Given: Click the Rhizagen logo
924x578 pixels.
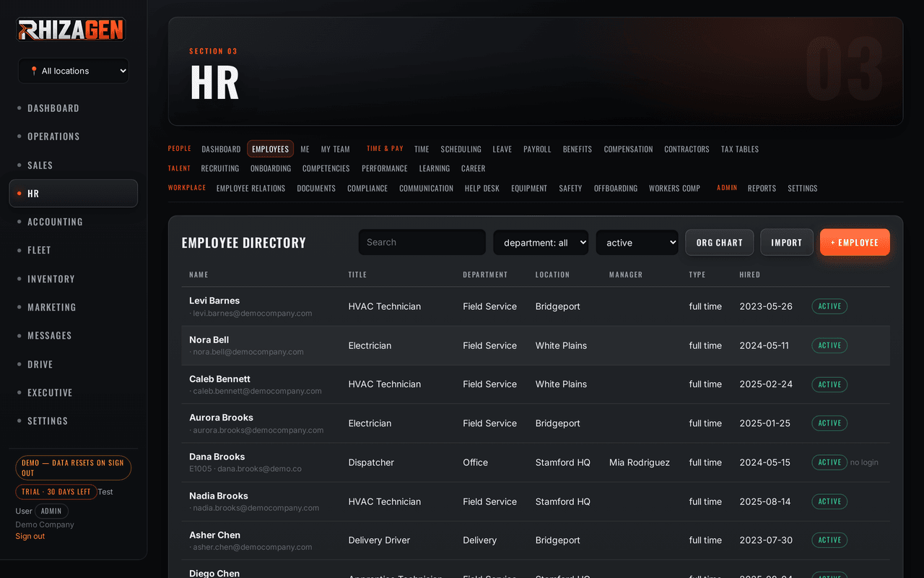Looking at the screenshot, I should coord(71,30).
